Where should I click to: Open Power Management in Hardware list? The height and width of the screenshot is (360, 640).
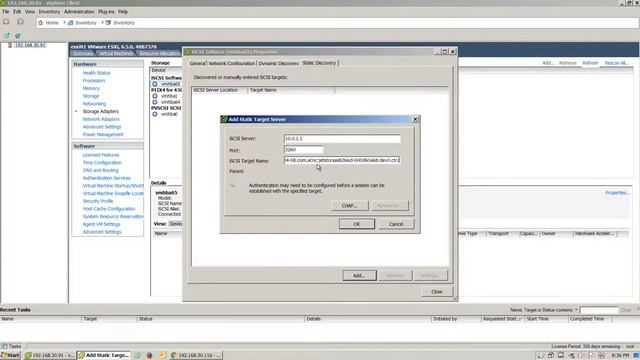[x=103, y=135]
